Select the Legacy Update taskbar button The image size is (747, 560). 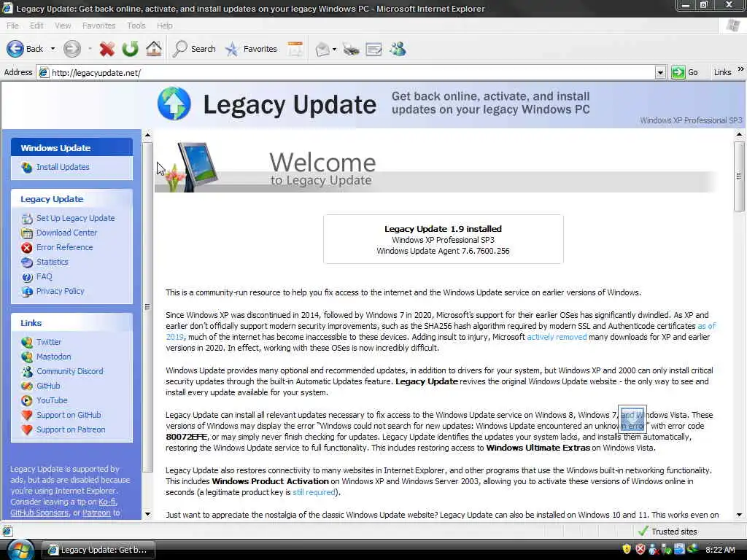[x=98, y=550]
